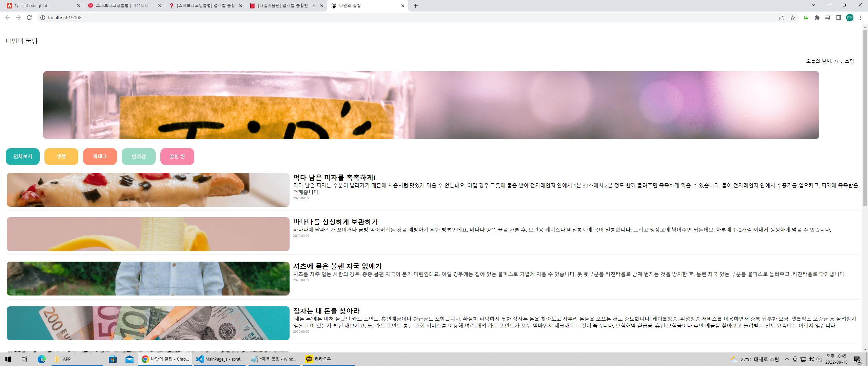Open Task View on the taskbar

coord(24,359)
